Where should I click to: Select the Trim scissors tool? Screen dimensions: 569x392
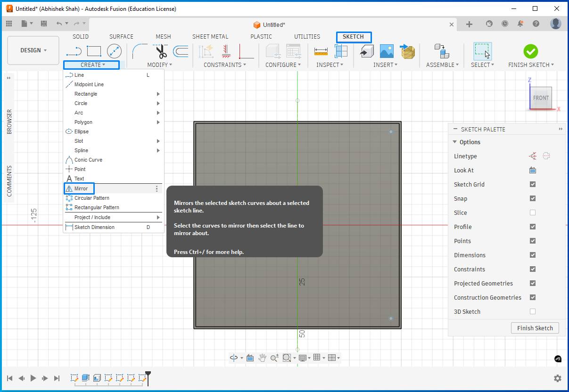point(161,51)
